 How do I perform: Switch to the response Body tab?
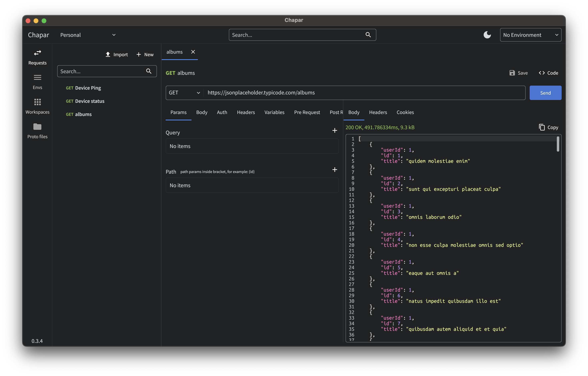[354, 112]
